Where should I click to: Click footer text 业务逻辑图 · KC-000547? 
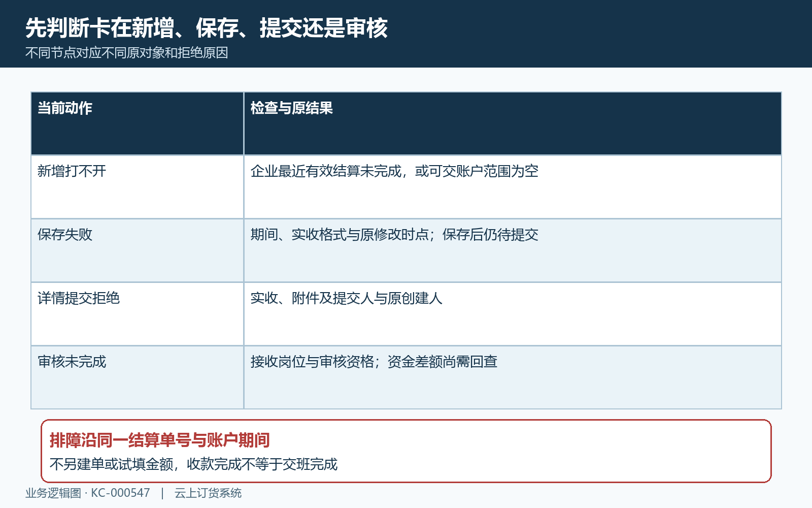[88, 493]
